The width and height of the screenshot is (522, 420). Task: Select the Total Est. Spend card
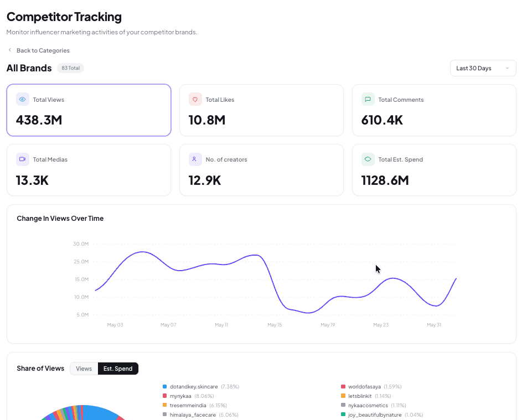(434, 170)
